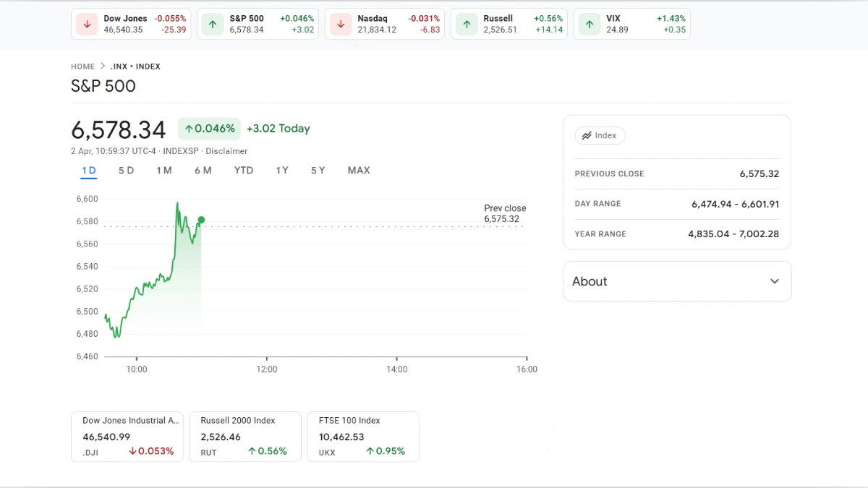Expand the About section chevron
The height and width of the screenshot is (488, 868).
(775, 281)
